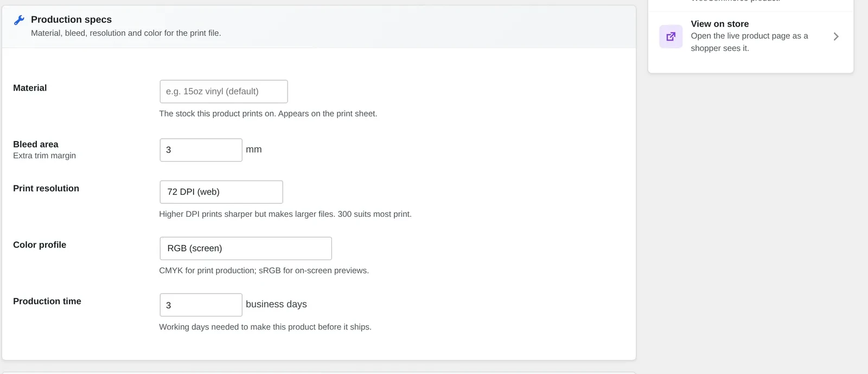
Task: Click the Production time label
Action: (47, 301)
